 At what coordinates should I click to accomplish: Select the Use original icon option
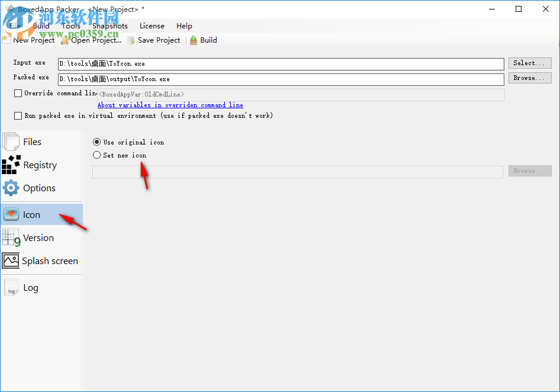point(96,142)
